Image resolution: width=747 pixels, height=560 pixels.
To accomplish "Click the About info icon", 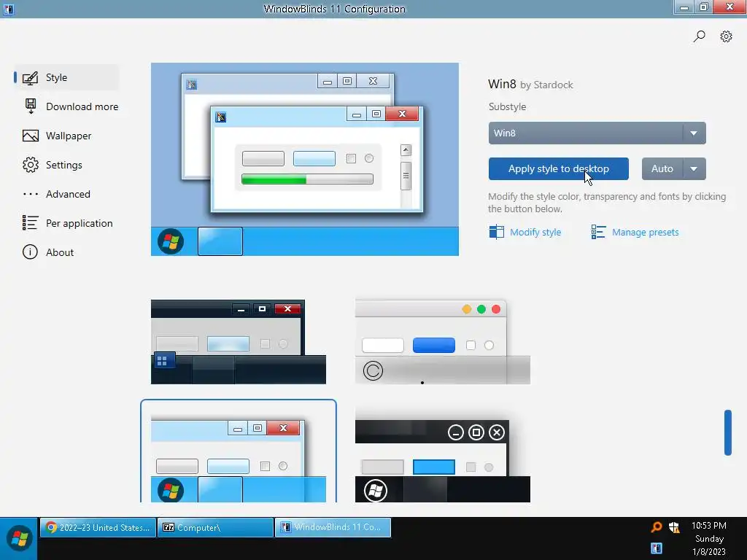I will [30, 252].
